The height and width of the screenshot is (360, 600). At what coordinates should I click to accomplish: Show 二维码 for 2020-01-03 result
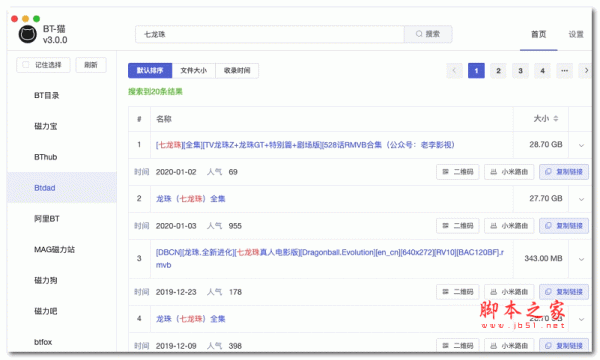tap(458, 226)
